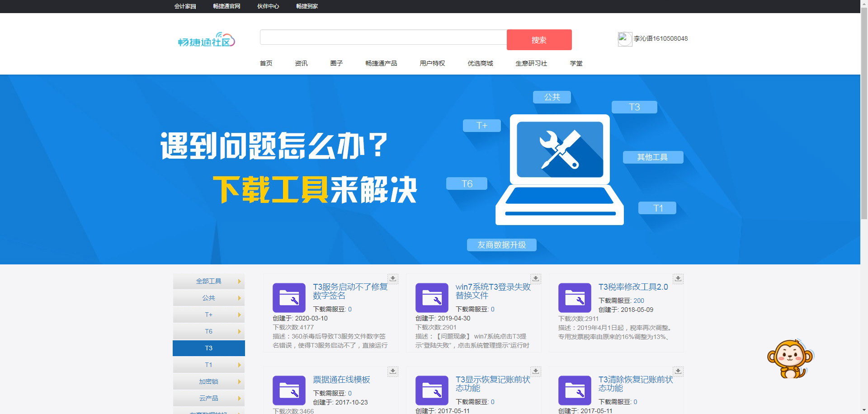Viewport: 868px width, 414px height.
Task: Open the T3清除恢复记账前状态功能 title link
Action: pos(636,384)
